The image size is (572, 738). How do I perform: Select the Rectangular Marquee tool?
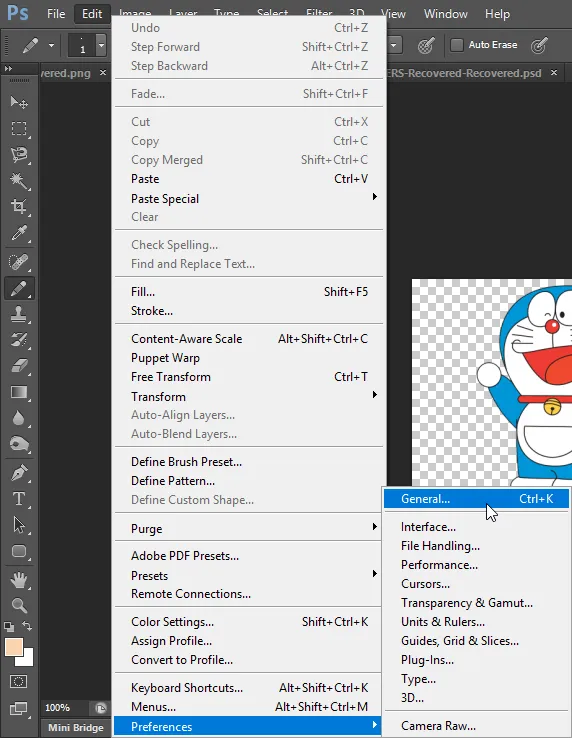pyautogui.click(x=19, y=128)
